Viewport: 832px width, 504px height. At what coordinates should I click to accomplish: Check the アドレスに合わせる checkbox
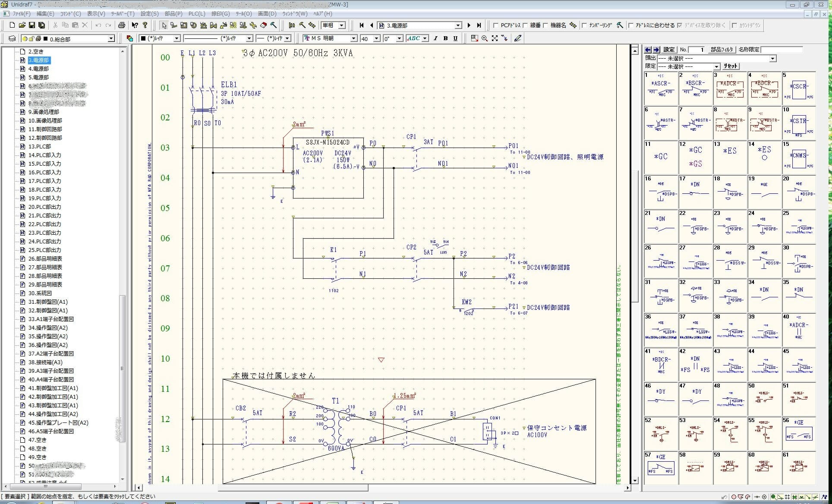630,25
